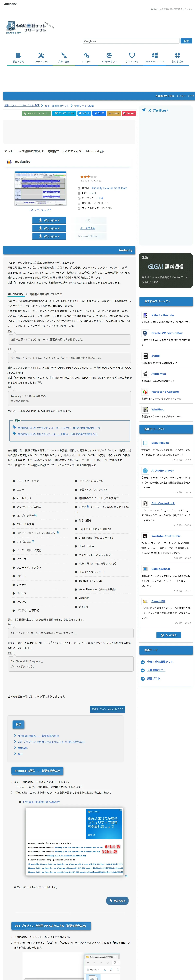Open the 録音ソフト theme link

(154, 678)
